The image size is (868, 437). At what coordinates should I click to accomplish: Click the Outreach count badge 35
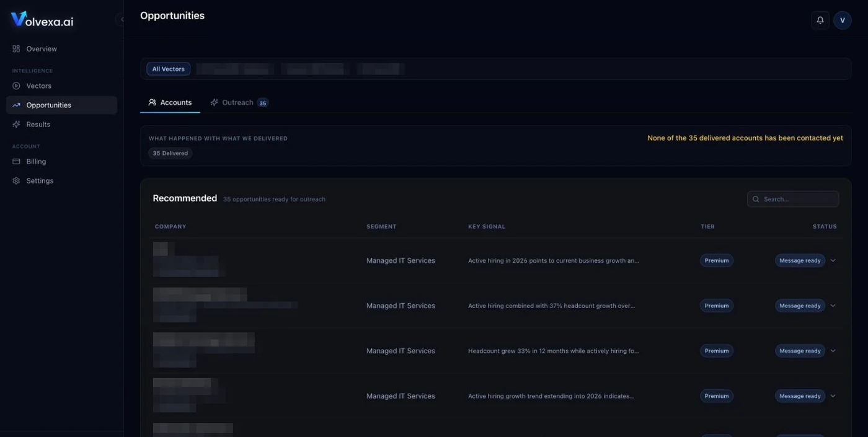pos(263,103)
